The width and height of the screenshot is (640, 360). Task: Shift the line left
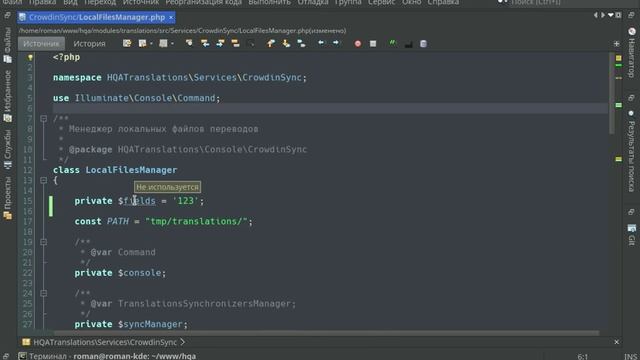tap(321, 43)
